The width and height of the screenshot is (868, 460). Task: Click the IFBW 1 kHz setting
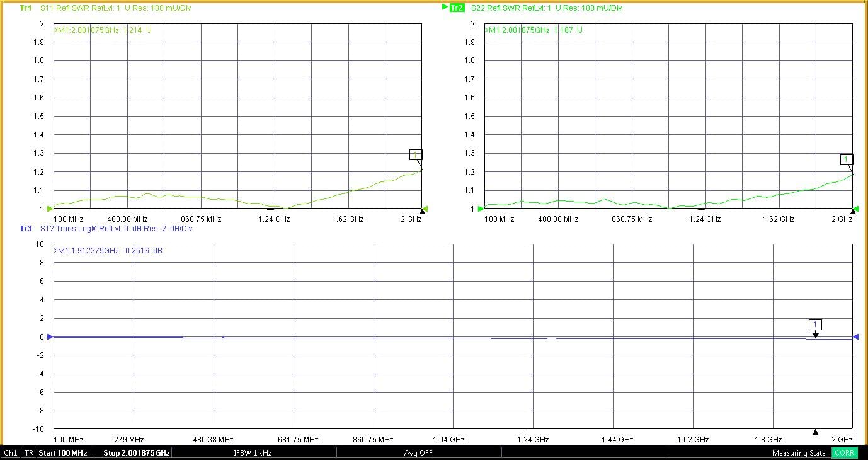point(253,453)
